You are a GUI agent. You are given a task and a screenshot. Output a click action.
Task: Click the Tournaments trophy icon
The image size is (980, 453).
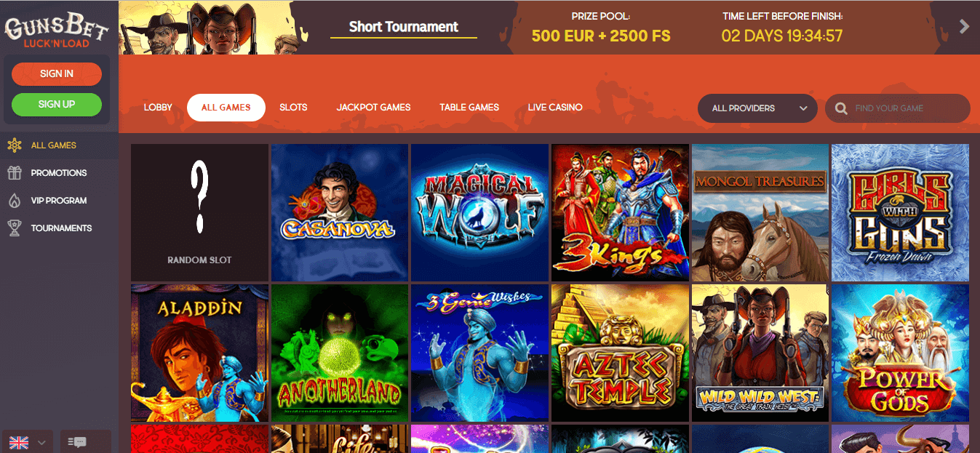pos(15,228)
